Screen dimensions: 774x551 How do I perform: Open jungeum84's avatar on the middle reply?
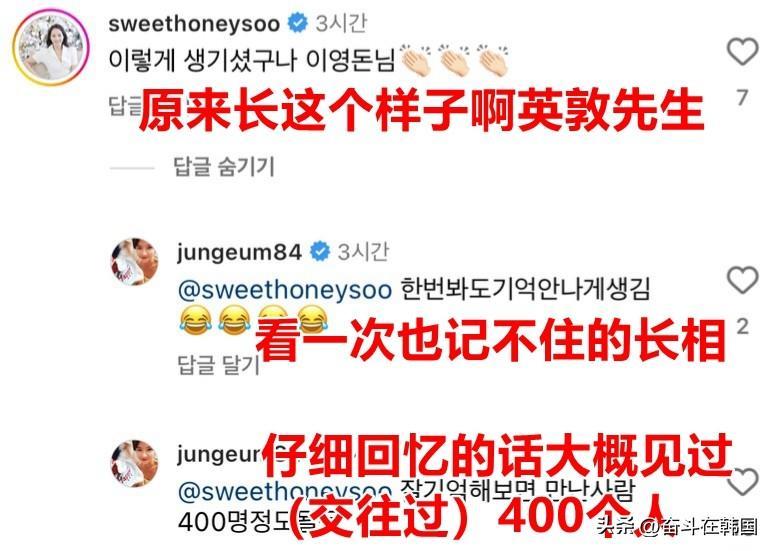pyautogui.click(x=135, y=262)
